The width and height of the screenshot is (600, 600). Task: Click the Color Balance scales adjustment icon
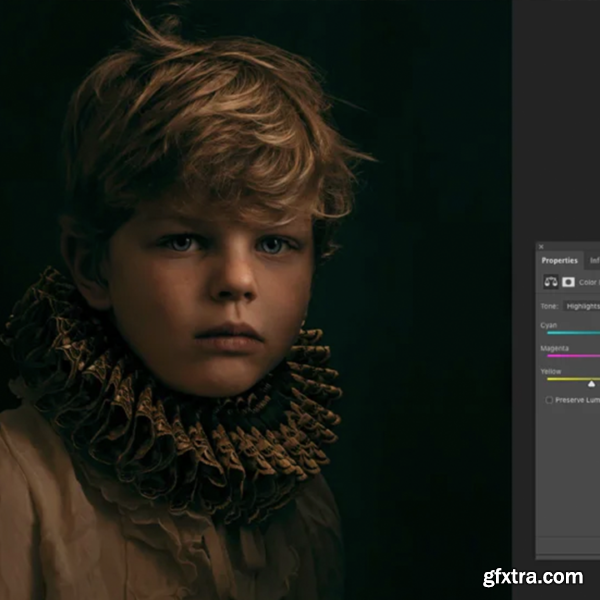tap(550, 282)
